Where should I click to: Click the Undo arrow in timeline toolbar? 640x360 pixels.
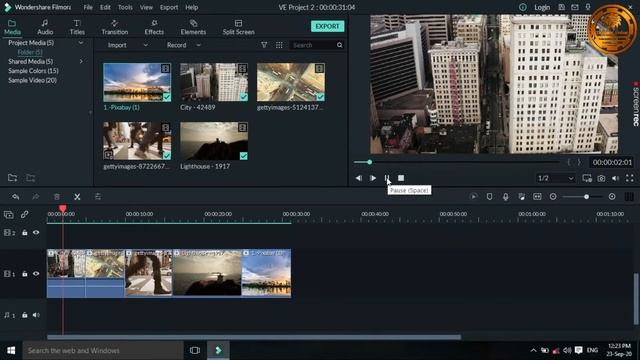tap(16, 197)
